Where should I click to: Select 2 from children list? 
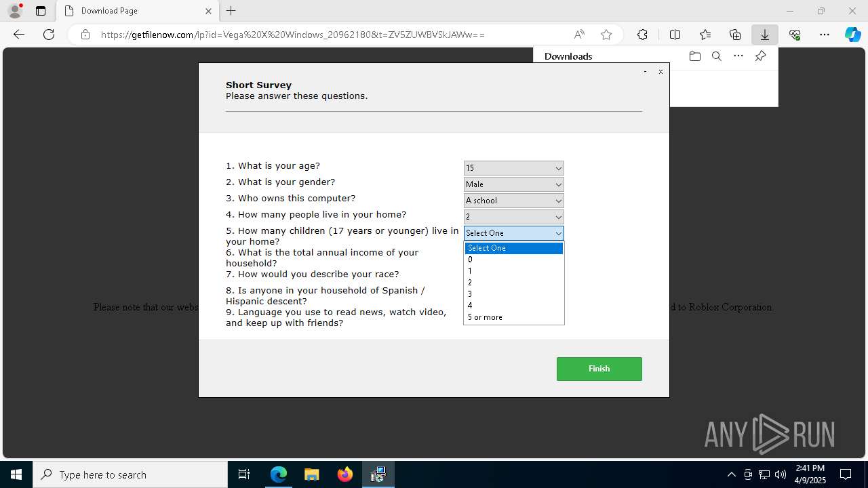pyautogui.click(x=514, y=283)
